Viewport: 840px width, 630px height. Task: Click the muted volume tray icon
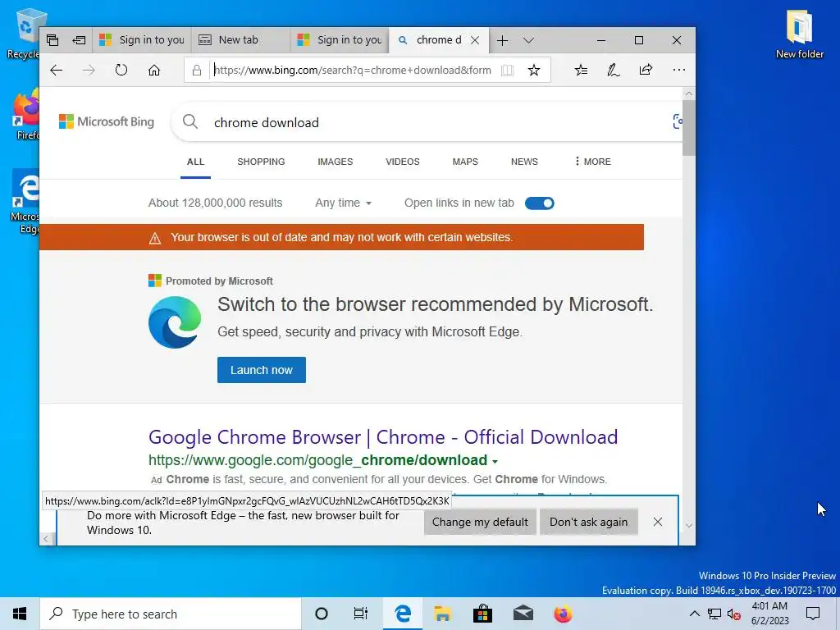click(734, 614)
